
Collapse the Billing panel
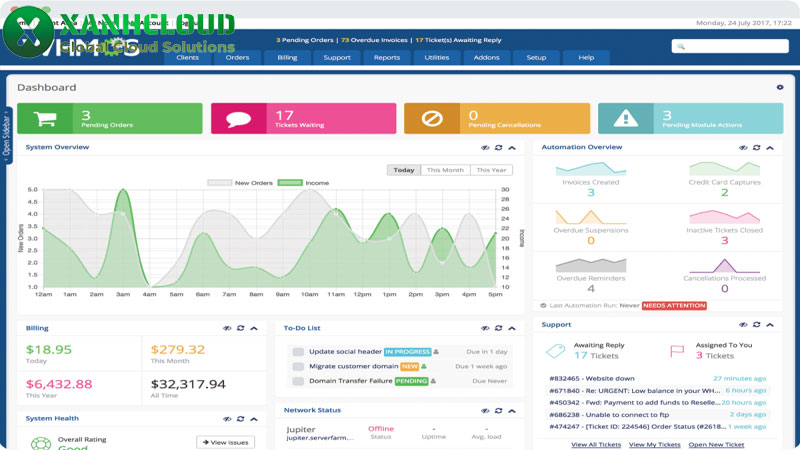tap(254, 328)
